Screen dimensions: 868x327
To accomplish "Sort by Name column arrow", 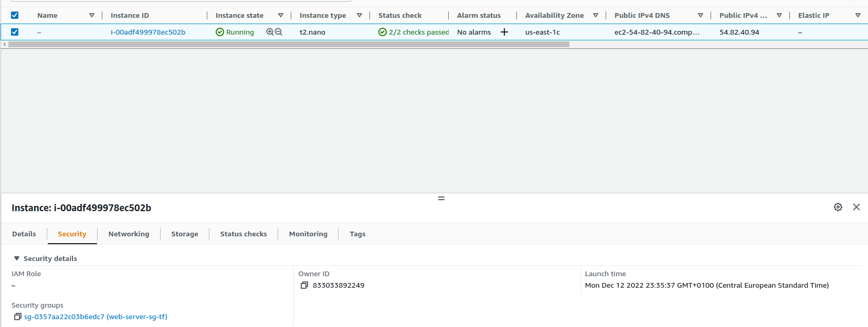I will (92, 15).
